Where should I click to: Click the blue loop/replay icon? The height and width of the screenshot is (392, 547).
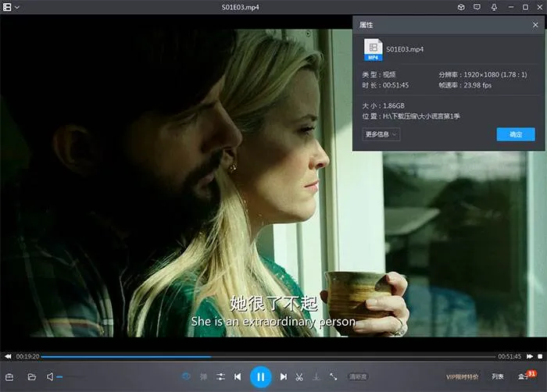(x=186, y=376)
